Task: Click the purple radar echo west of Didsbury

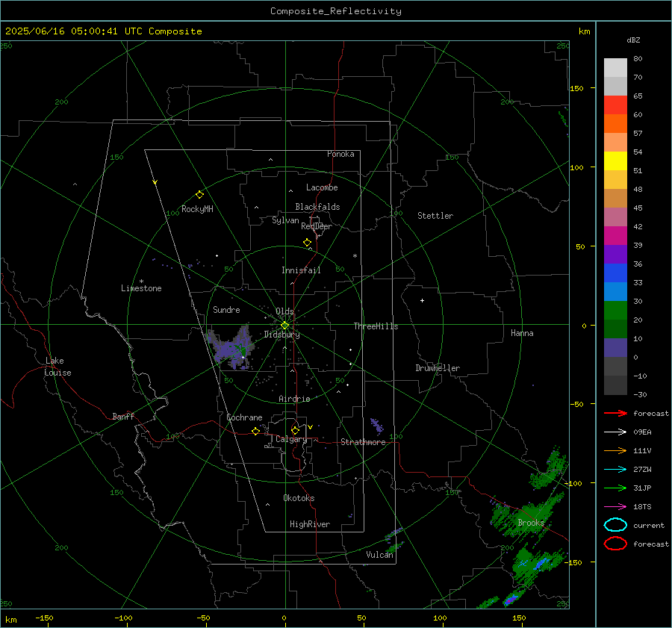Action: point(231,347)
